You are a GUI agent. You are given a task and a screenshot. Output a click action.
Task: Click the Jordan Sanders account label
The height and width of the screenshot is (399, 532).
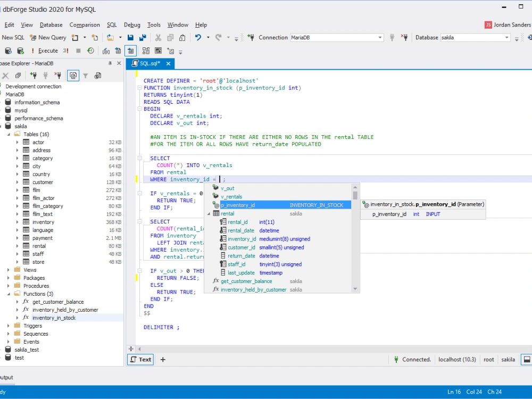tap(512, 25)
